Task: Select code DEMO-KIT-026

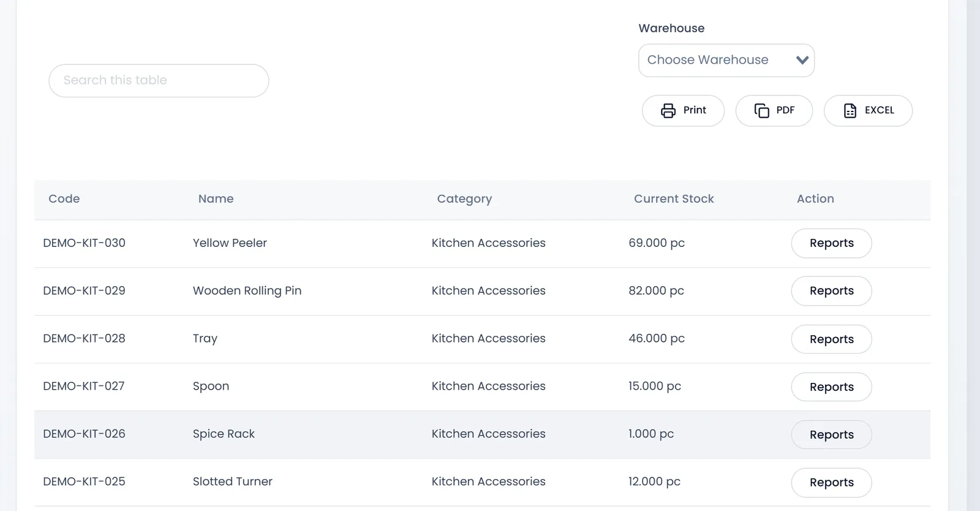Action: (x=84, y=434)
